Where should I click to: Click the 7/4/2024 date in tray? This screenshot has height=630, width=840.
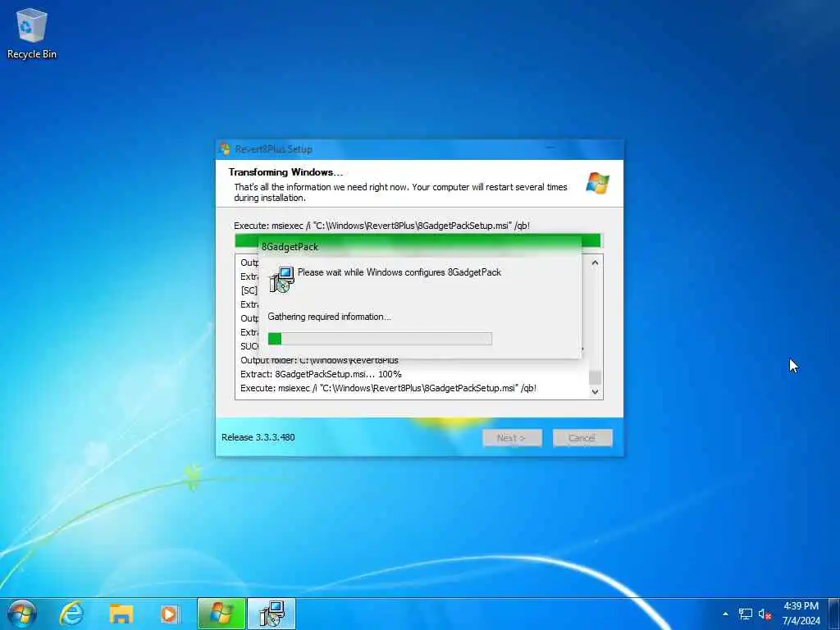pos(801,621)
